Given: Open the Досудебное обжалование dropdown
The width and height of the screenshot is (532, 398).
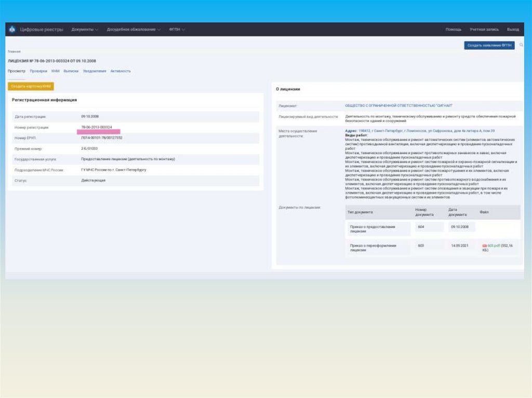Looking at the screenshot, I should [x=134, y=30].
